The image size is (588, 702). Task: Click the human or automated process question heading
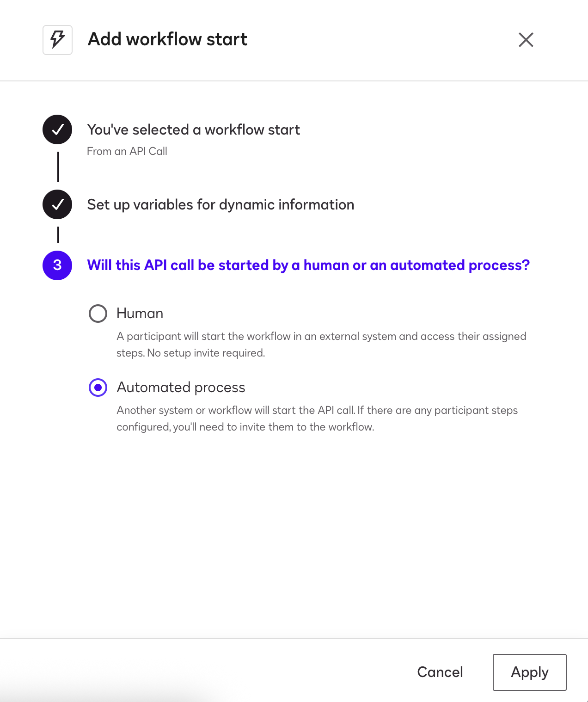[x=308, y=265]
